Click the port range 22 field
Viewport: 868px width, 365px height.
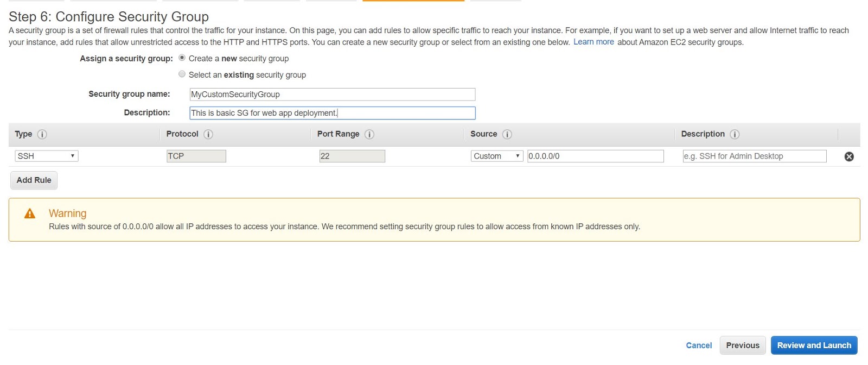point(352,156)
